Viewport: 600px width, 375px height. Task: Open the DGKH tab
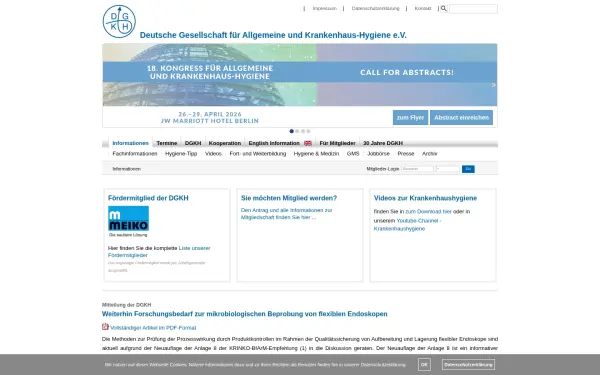(193, 143)
